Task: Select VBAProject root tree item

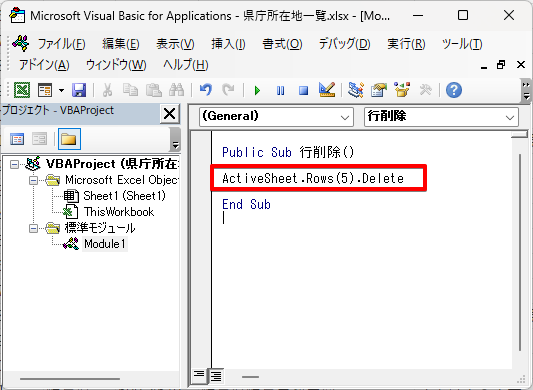Action: click(x=112, y=164)
